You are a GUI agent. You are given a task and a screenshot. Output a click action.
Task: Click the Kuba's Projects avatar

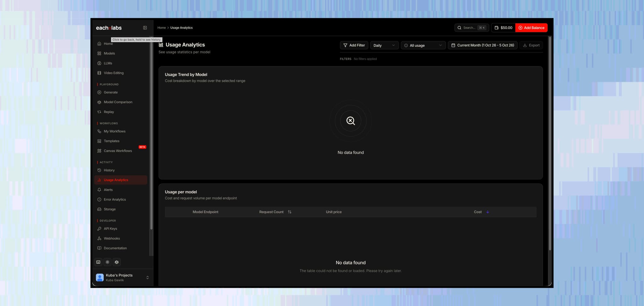100,277
